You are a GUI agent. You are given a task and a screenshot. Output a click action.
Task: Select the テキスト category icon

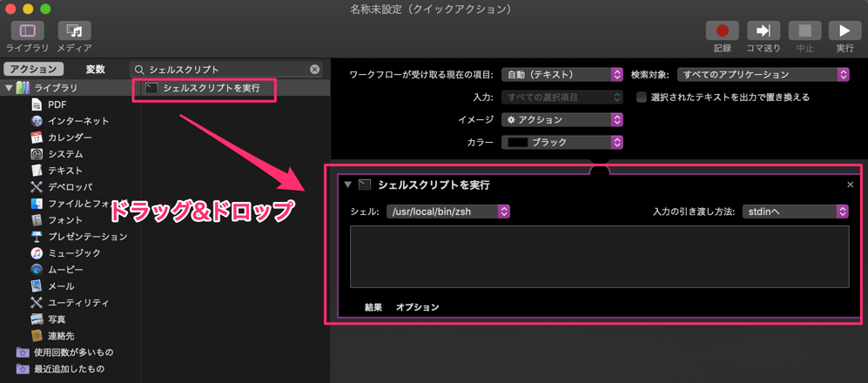[x=37, y=171]
